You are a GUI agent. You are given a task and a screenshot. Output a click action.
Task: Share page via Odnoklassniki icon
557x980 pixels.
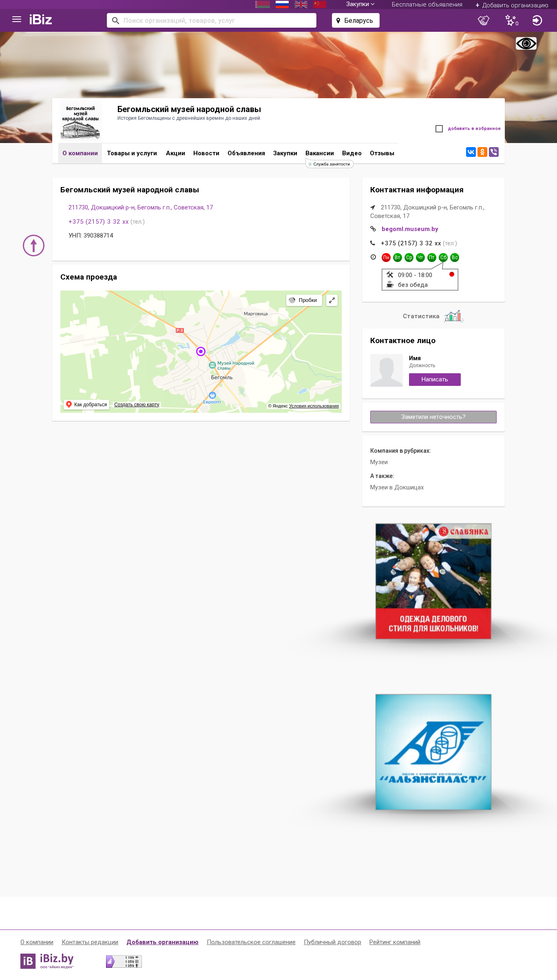coord(482,152)
